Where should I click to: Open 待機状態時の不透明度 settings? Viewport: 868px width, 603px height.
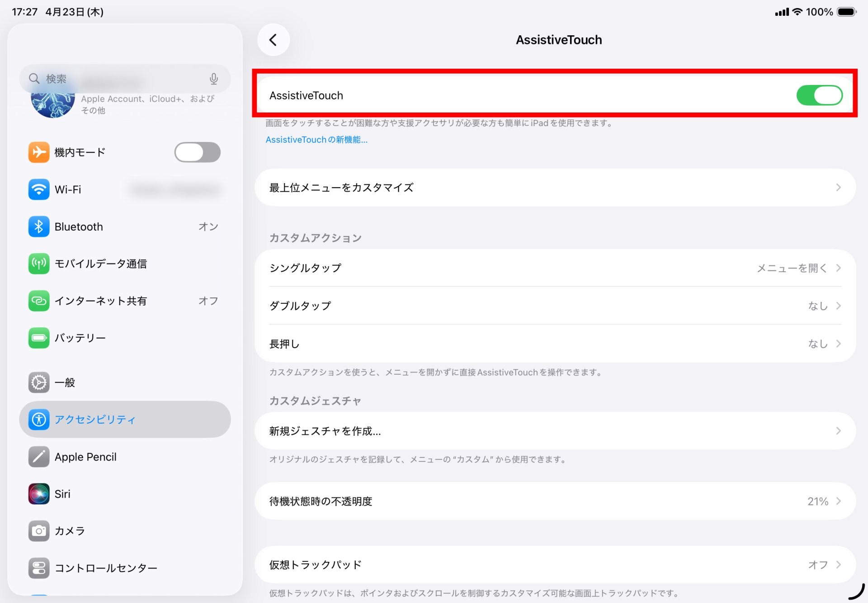point(554,501)
